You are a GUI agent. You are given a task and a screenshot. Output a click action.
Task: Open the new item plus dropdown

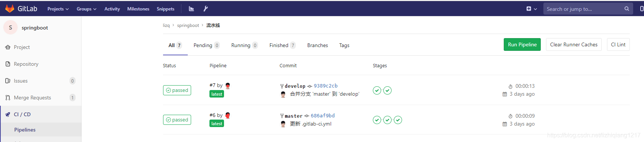tap(531, 9)
